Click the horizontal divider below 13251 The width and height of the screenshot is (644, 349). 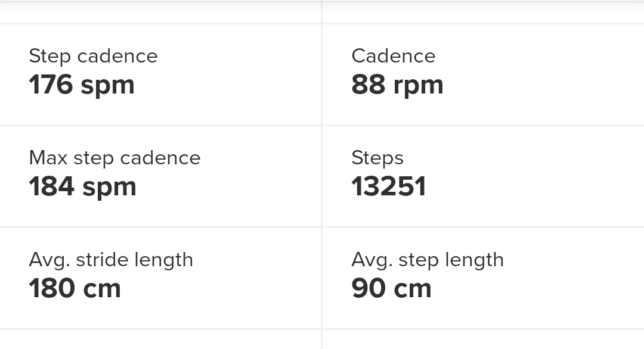click(483, 228)
